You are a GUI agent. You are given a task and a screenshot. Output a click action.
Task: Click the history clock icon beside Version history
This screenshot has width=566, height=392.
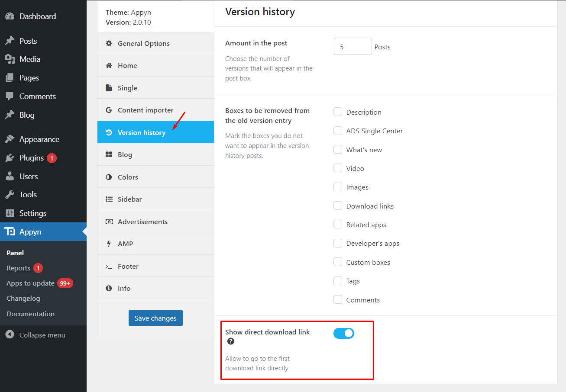pos(109,132)
